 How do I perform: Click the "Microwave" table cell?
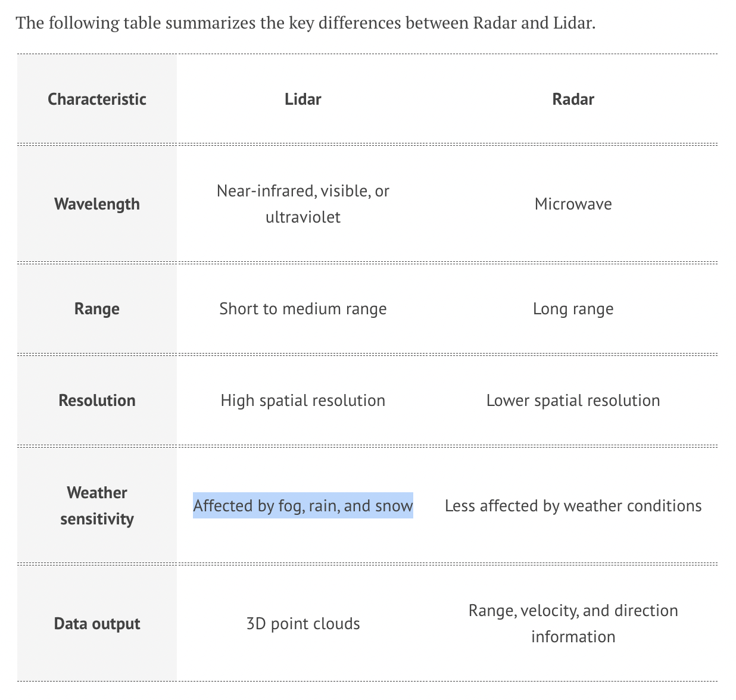(573, 204)
